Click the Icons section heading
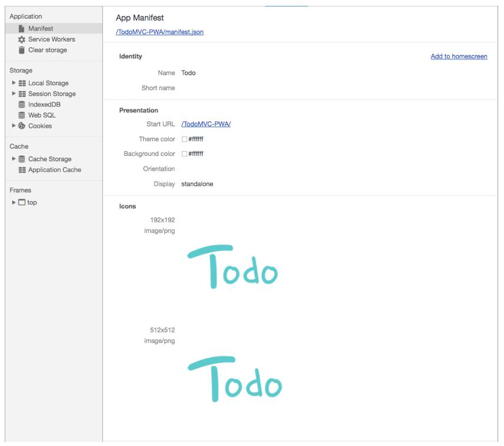This screenshot has height=446, width=504. click(127, 207)
